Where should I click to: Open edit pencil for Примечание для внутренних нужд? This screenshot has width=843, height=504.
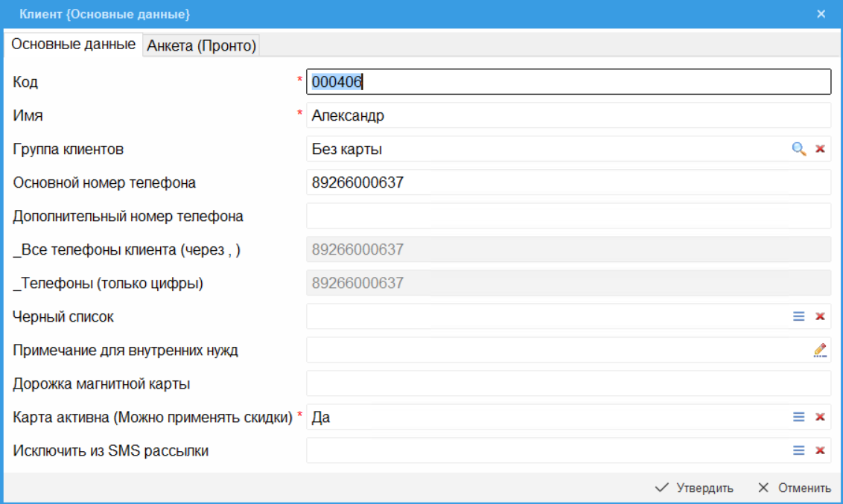(820, 350)
